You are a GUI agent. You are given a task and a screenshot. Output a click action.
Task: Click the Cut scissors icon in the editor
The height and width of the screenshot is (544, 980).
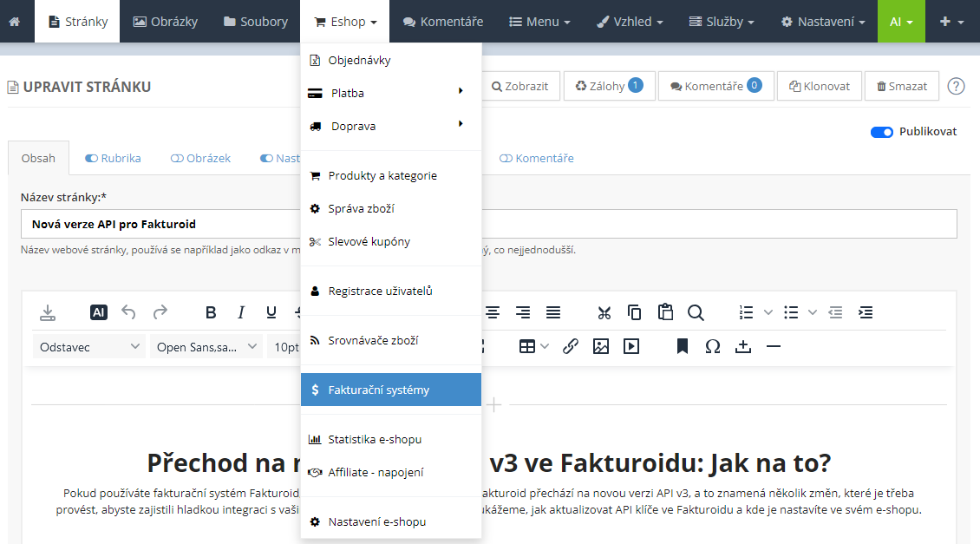coord(604,312)
